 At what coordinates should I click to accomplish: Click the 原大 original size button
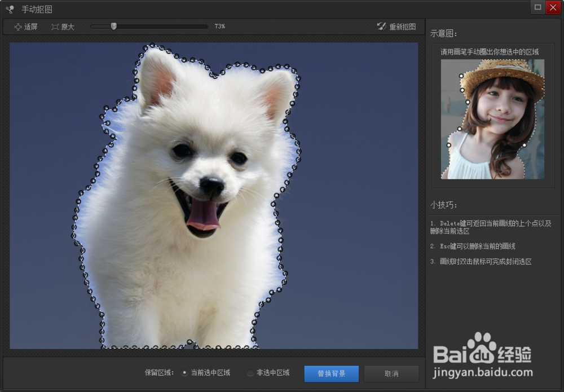click(x=63, y=27)
